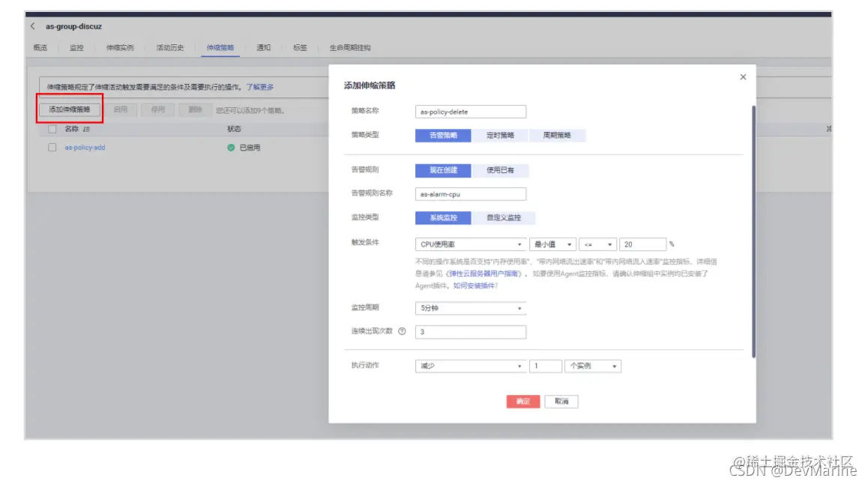
Task: Click the threshold value field showing 20
Action: pos(642,244)
